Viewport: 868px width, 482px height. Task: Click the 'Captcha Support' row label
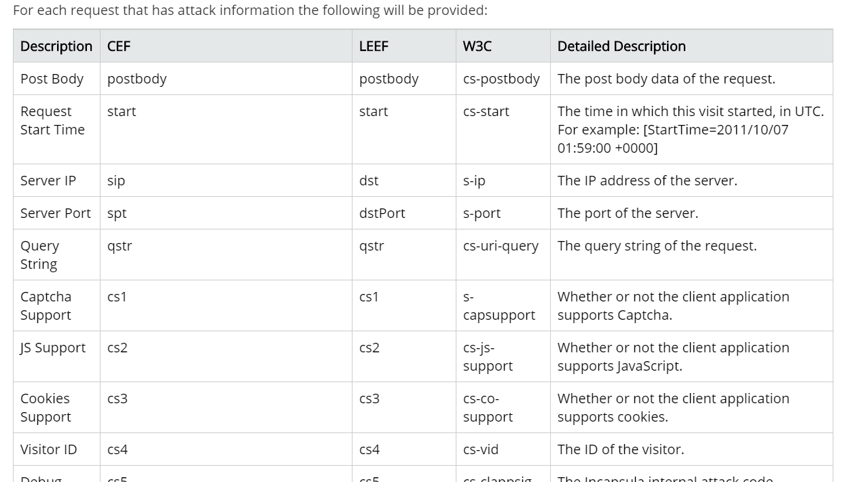[x=46, y=306]
